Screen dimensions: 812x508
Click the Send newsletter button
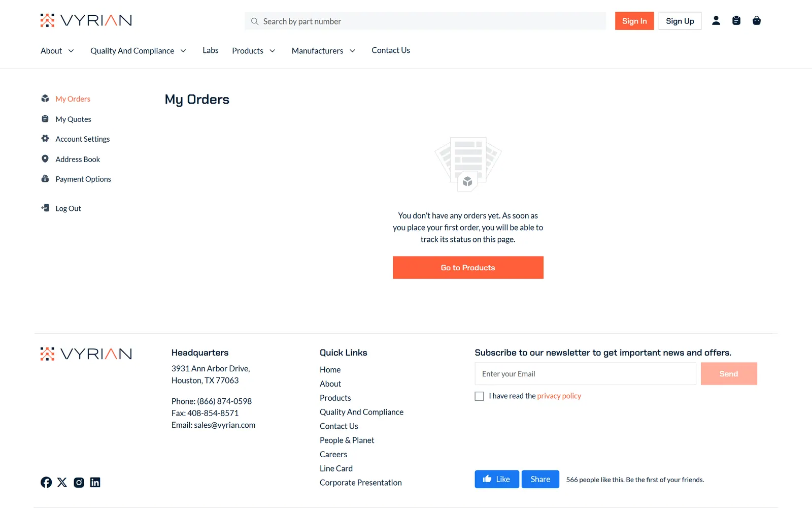click(x=729, y=373)
